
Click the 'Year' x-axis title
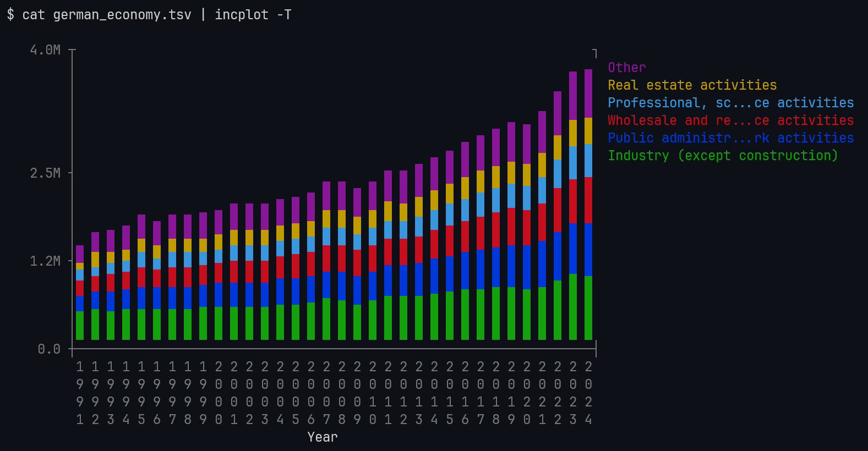[323, 437]
